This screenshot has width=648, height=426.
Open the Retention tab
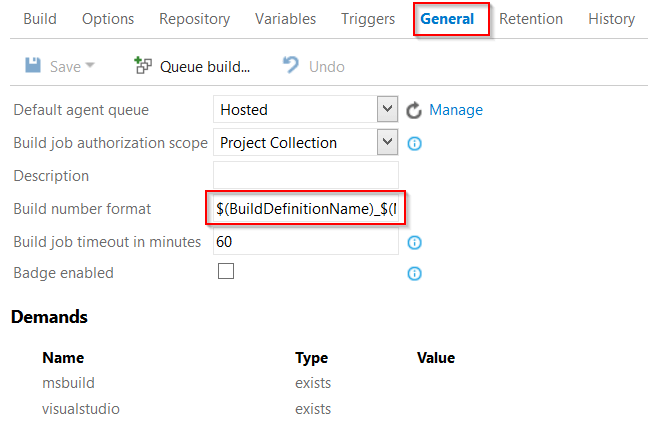pyautogui.click(x=531, y=19)
